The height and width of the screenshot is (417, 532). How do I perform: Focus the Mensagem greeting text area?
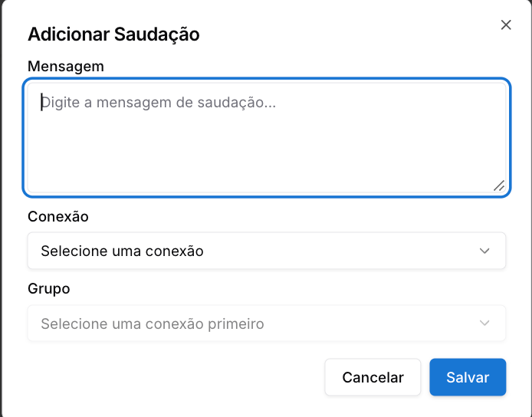point(266,138)
